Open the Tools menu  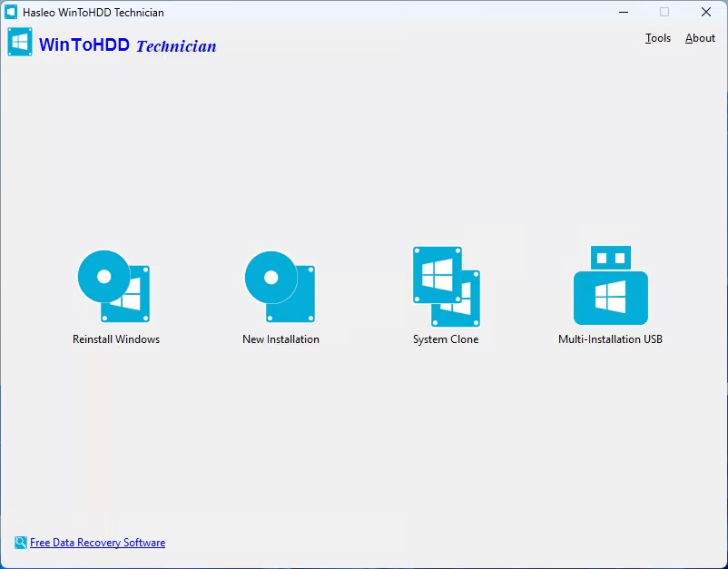(657, 38)
